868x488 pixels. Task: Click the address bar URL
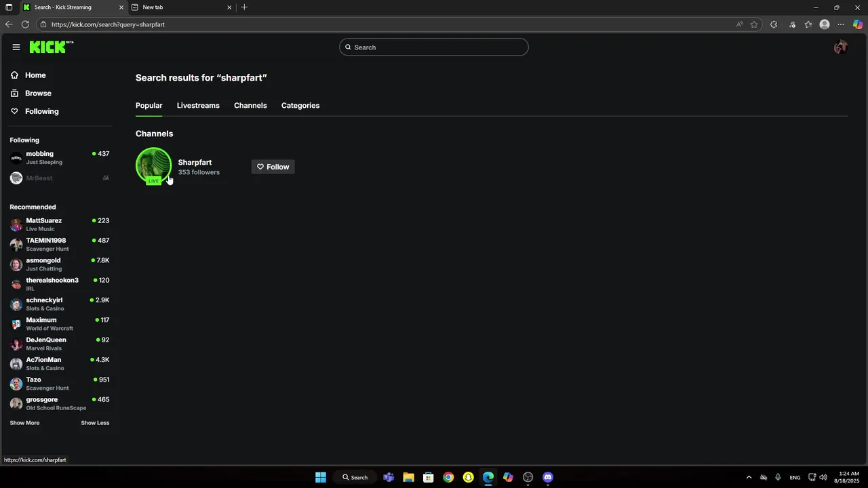(x=108, y=24)
